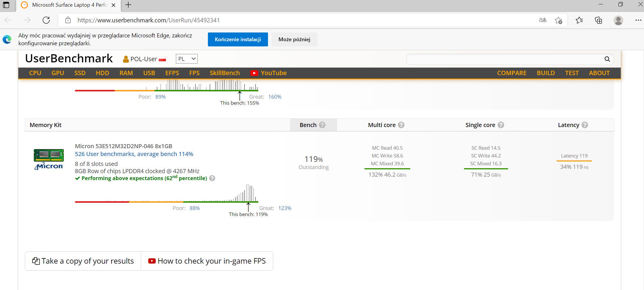Open 526 User benchmarks average bench link
The width and height of the screenshot is (644, 290).
[x=134, y=154]
